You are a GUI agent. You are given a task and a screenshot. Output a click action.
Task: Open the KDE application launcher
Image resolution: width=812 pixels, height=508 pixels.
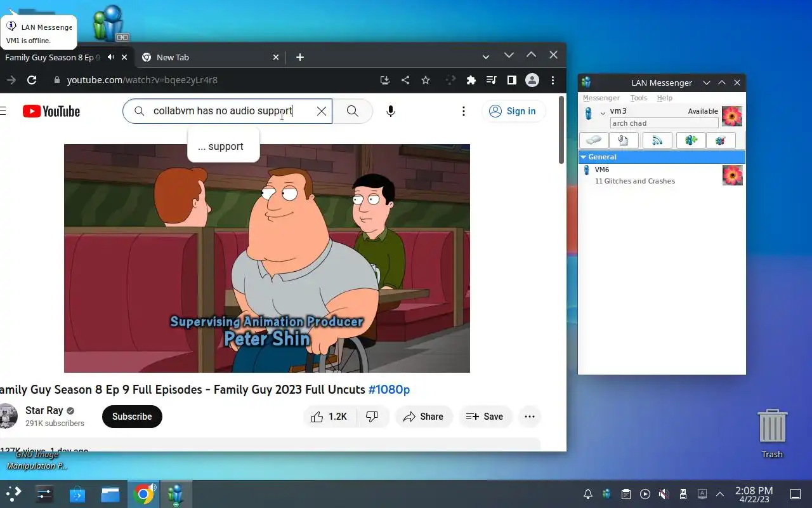14,494
